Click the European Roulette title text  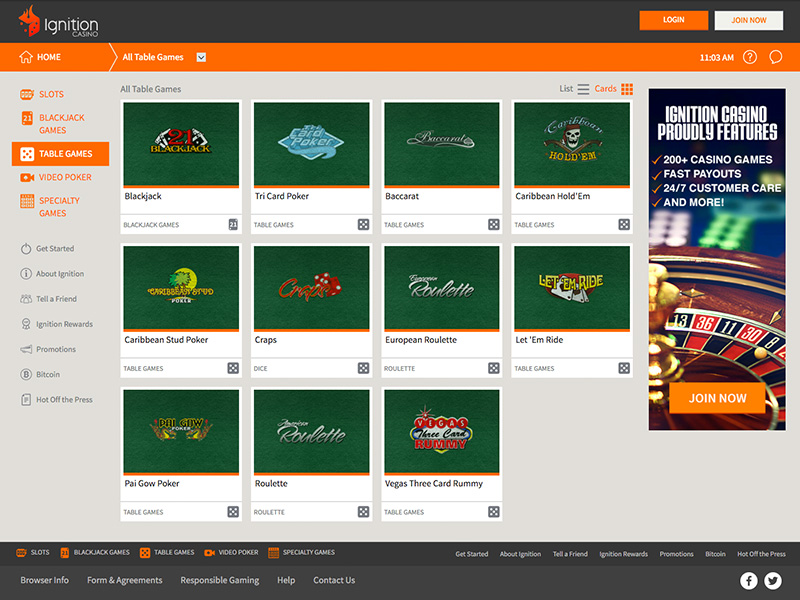pos(421,340)
